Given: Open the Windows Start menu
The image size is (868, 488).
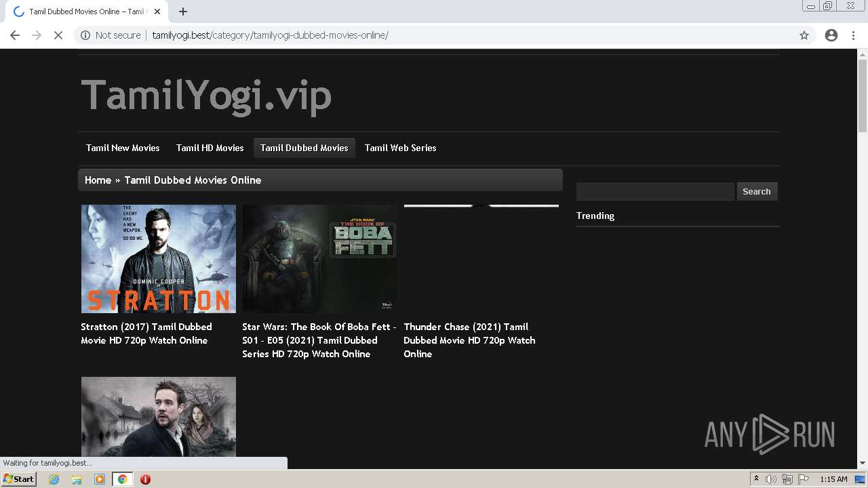Looking at the screenshot, I should 18,479.
